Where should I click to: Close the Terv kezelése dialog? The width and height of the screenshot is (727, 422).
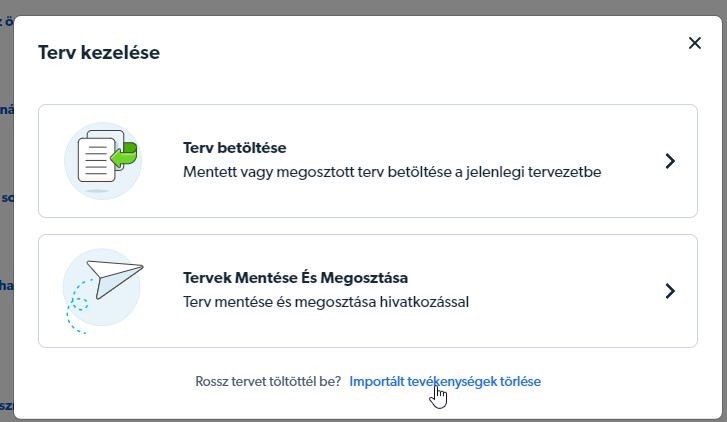695,43
